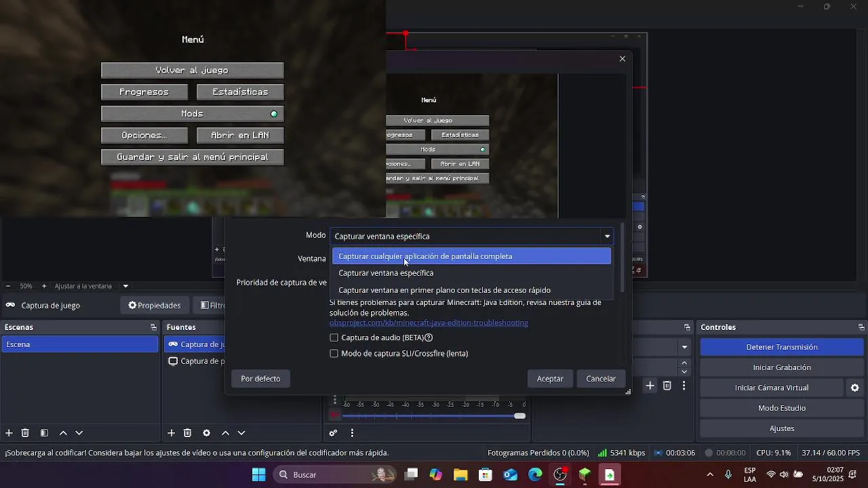Select Capturar ventana en primer plano con teclas
The image size is (868, 488).
coord(471,290)
